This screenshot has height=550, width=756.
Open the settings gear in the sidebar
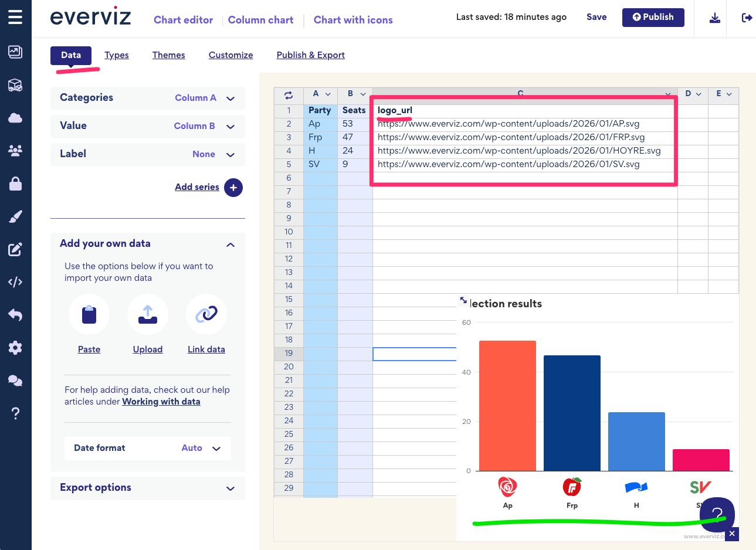coord(15,348)
